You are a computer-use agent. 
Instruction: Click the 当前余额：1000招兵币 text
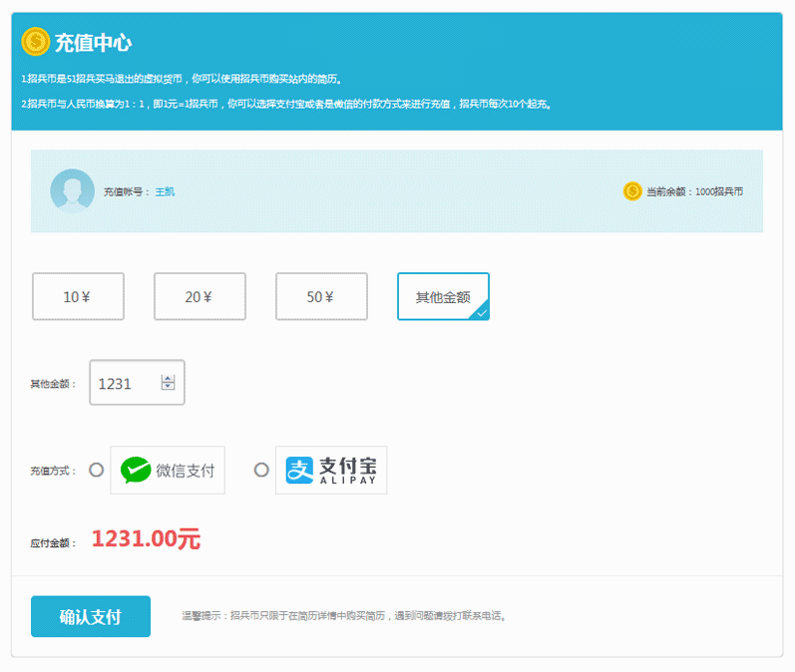point(694,191)
